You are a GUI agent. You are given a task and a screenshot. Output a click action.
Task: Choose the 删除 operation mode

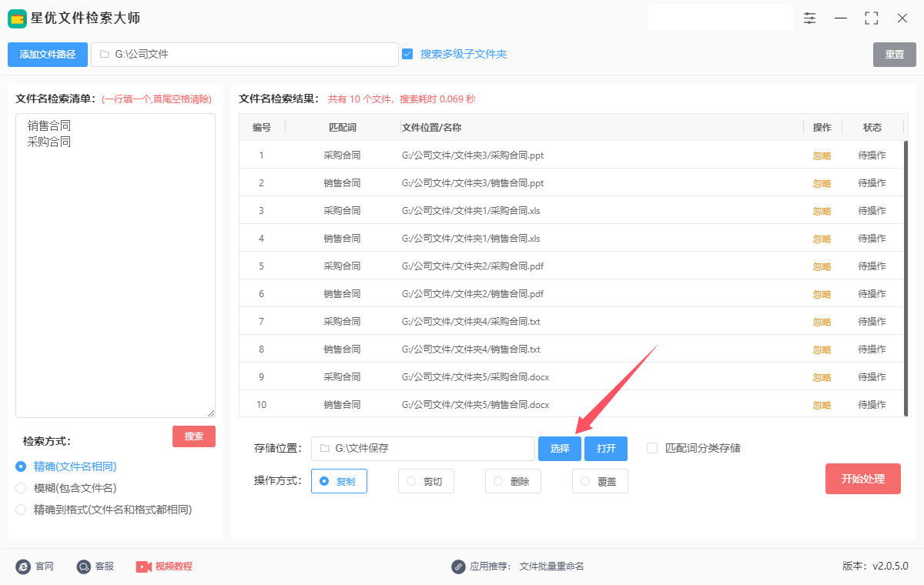tap(513, 481)
